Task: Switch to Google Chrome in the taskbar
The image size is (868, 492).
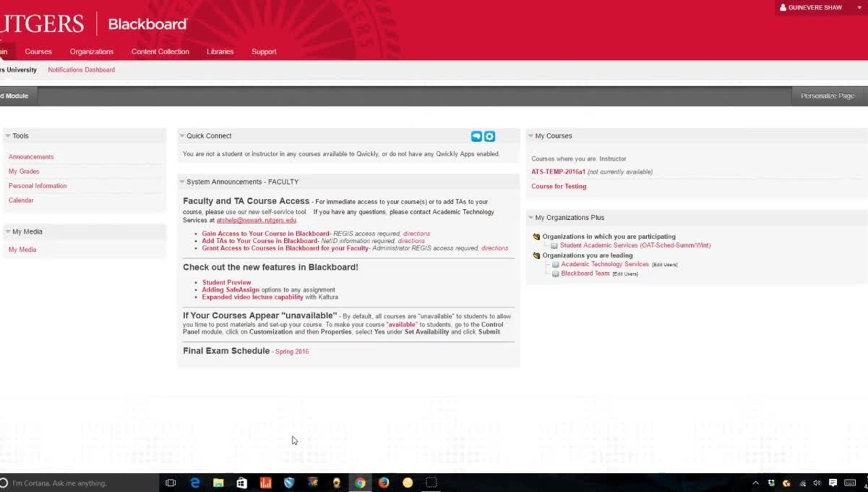Action: [x=360, y=483]
